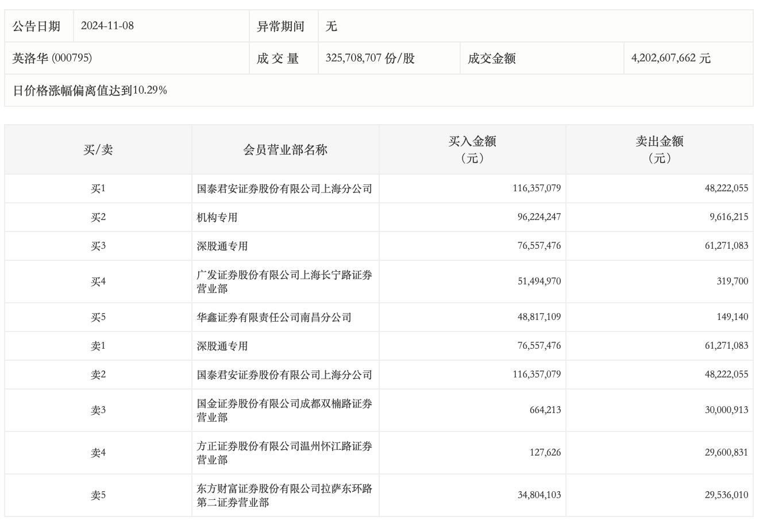Click the 买/卖 column header

[x=98, y=150]
